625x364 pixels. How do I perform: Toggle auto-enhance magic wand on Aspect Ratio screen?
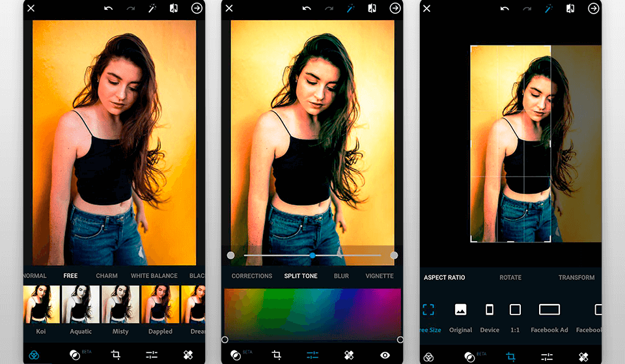(x=549, y=8)
